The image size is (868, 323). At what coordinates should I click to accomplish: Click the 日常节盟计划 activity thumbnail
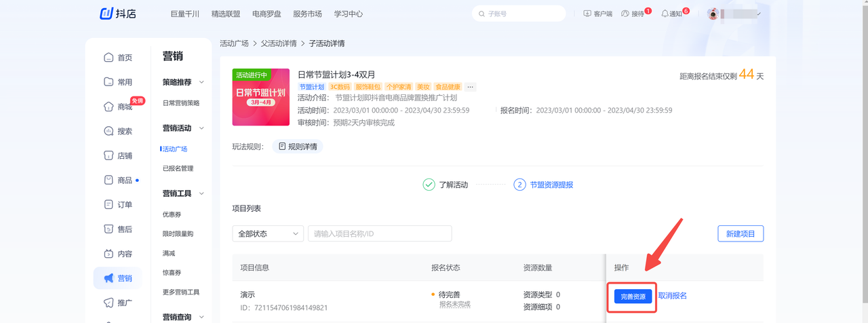pyautogui.click(x=261, y=98)
